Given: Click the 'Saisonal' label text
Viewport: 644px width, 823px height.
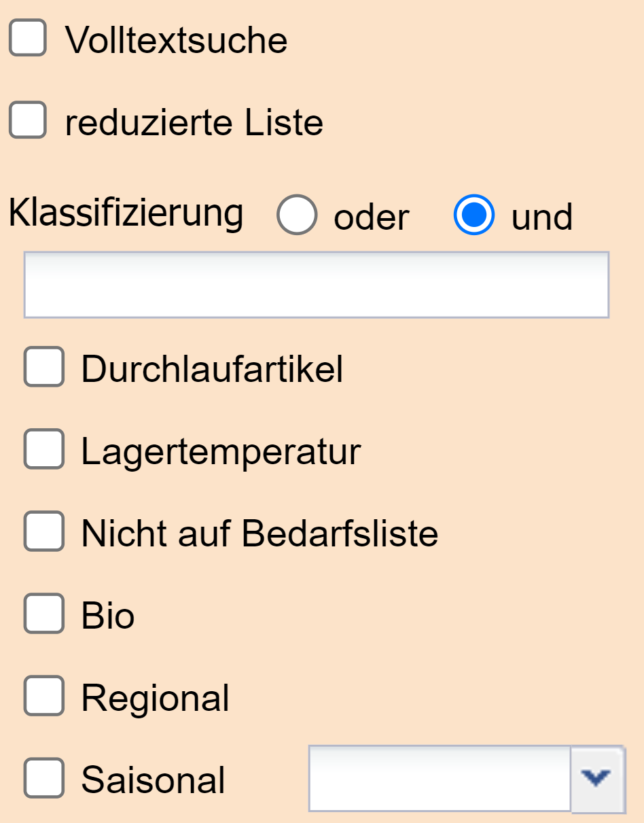Looking at the screenshot, I should (x=153, y=779).
